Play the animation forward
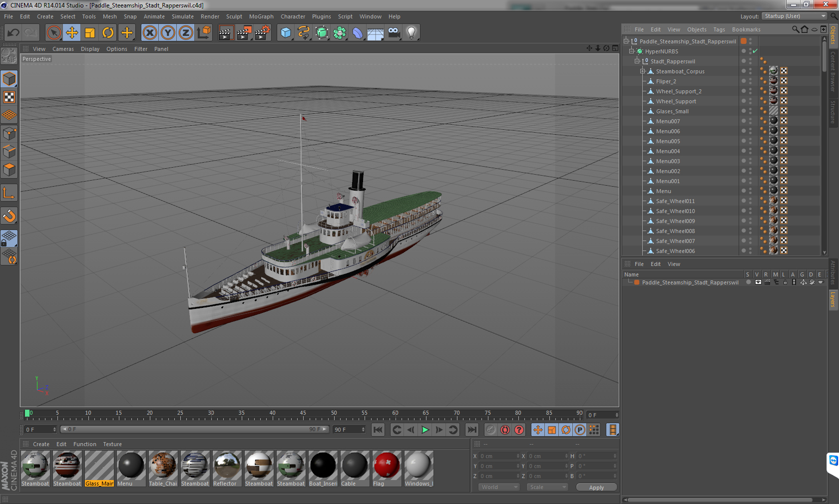The width and height of the screenshot is (839, 504). point(425,430)
